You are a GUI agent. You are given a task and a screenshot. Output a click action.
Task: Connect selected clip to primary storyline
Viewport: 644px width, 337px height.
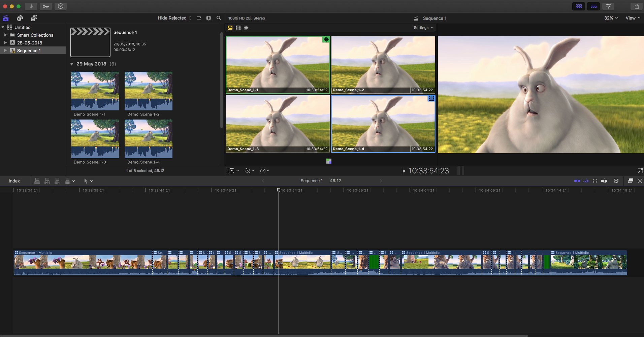(x=37, y=181)
